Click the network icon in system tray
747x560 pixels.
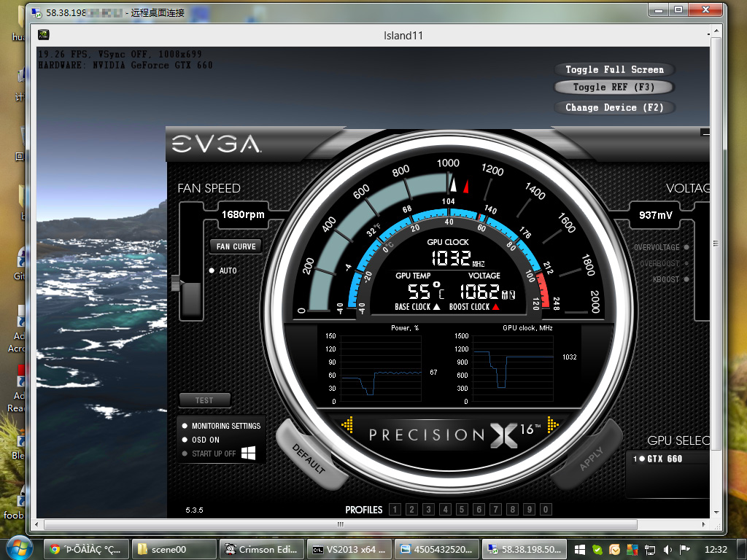coord(650,550)
